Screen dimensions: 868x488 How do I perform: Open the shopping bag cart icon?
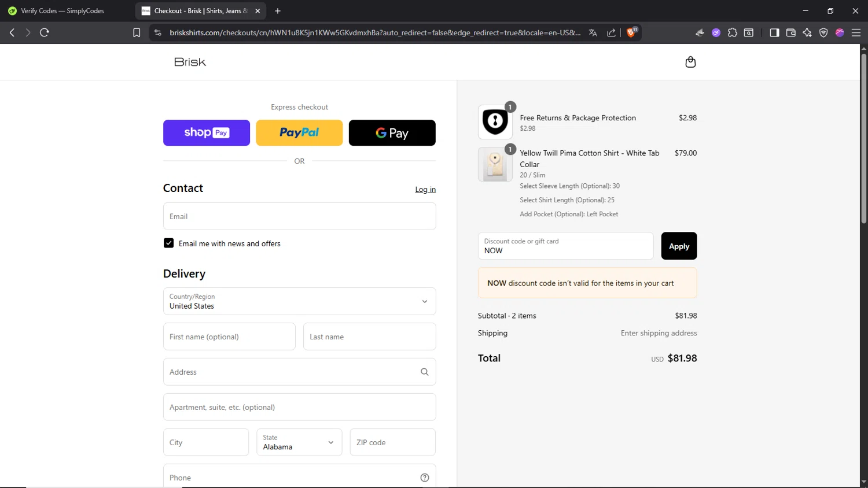(690, 62)
